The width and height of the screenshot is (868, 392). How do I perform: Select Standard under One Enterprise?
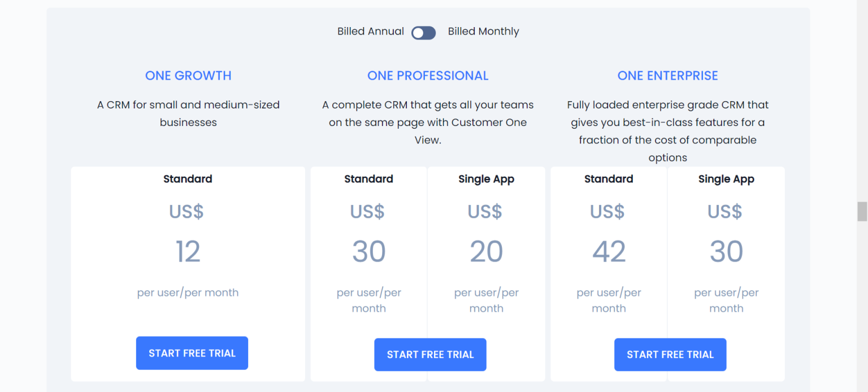[609, 179]
